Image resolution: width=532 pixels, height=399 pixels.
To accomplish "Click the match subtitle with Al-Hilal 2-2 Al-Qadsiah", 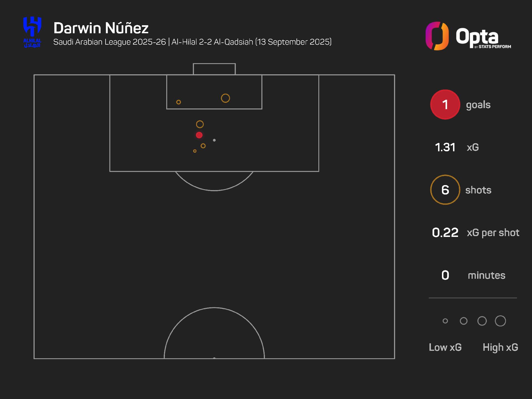I will [x=192, y=42].
